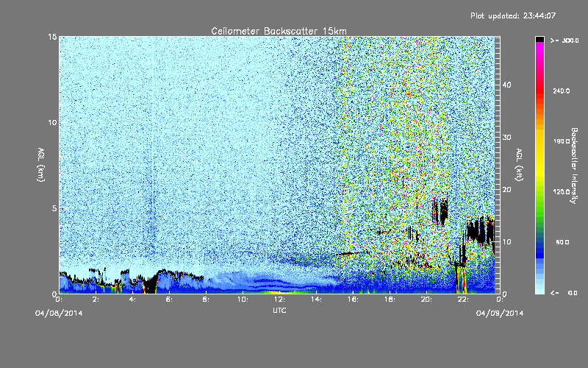Click the 'Plot updated: 23:44:07' timestamp
588x368 pixels.
click(513, 15)
